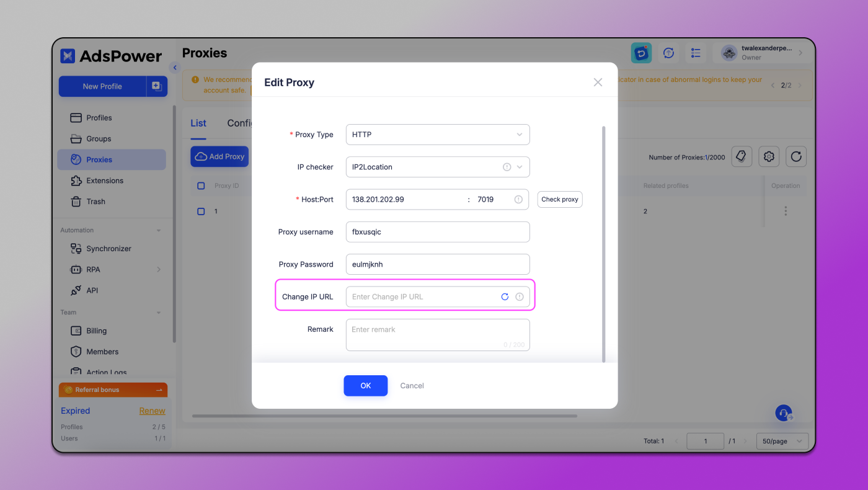Close the Edit Proxy dialog with X

point(598,82)
